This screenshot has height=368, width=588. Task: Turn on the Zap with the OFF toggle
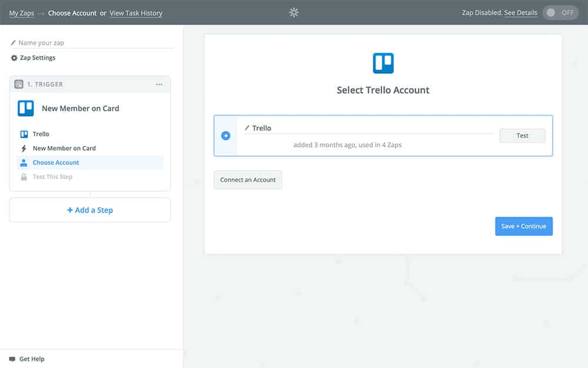[x=560, y=13]
